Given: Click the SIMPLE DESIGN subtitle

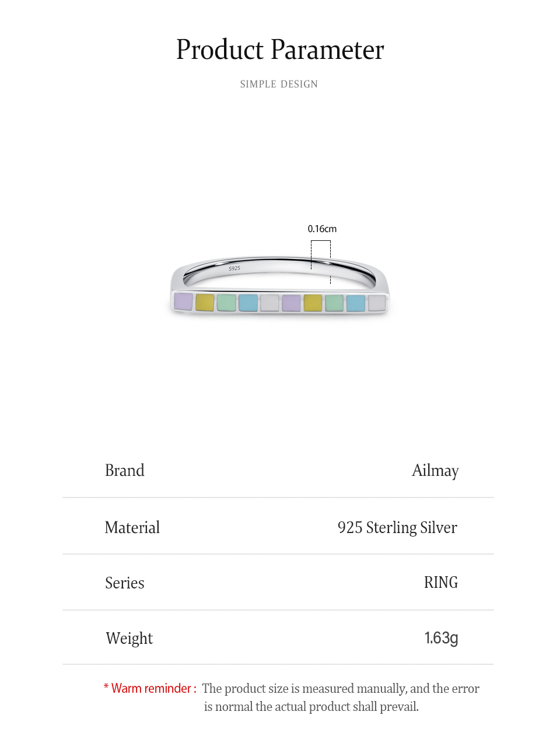Looking at the screenshot, I should point(279,84).
